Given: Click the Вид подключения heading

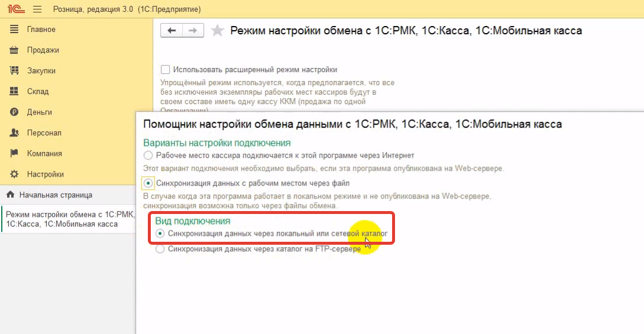Looking at the screenshot, I should point(193,220).
